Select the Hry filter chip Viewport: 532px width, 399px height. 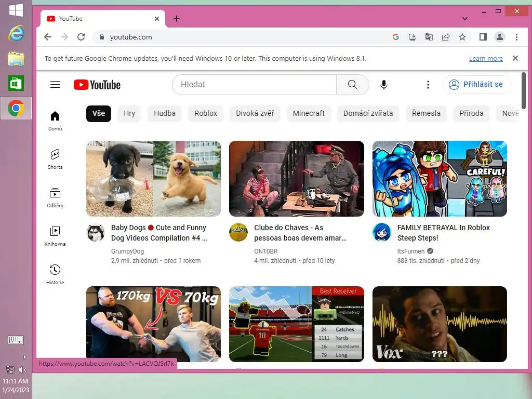point(129,113)
